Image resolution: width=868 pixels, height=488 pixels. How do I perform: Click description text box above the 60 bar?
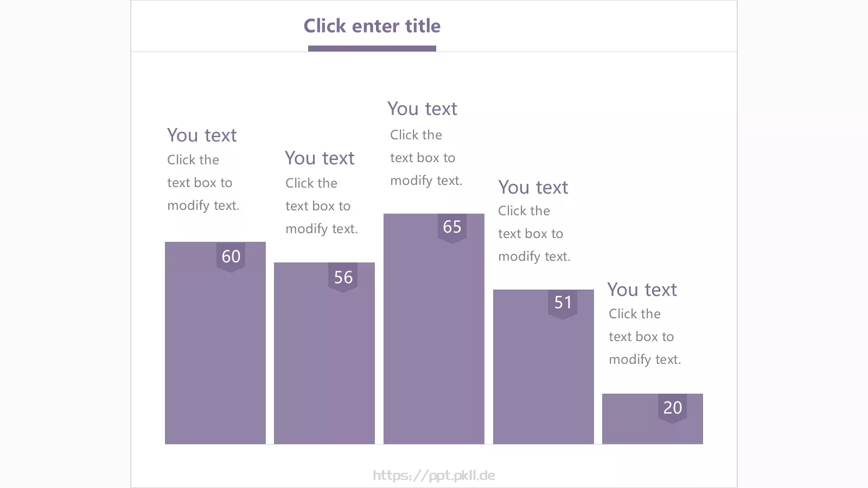[203, 183]
